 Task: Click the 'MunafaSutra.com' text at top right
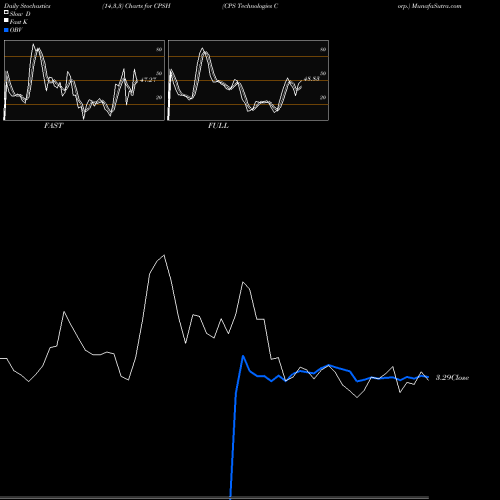(436, 6)
